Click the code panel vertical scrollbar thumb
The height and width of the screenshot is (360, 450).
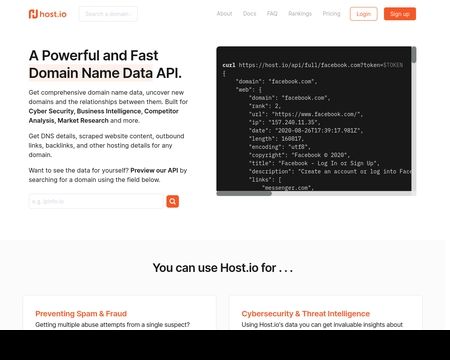[414, 55]
